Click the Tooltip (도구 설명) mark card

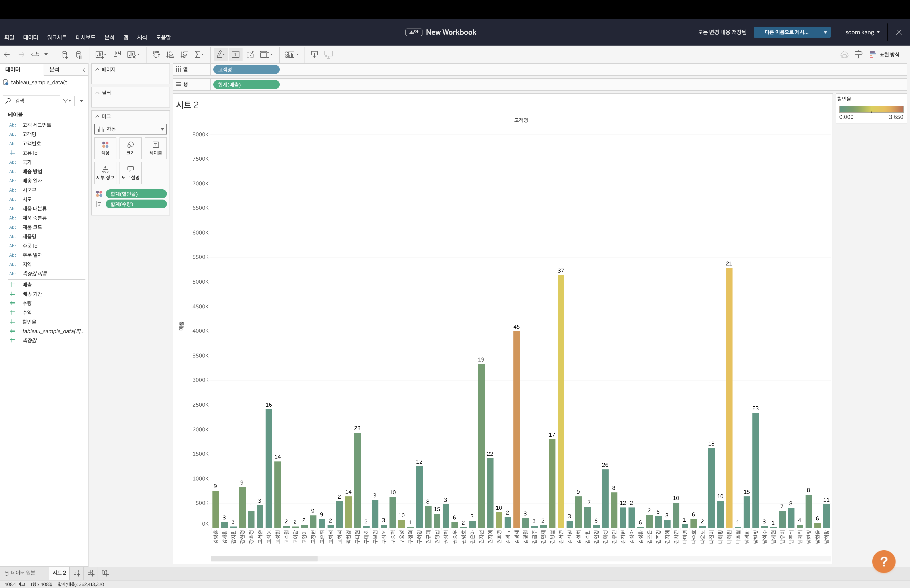[x=131, y=173]
